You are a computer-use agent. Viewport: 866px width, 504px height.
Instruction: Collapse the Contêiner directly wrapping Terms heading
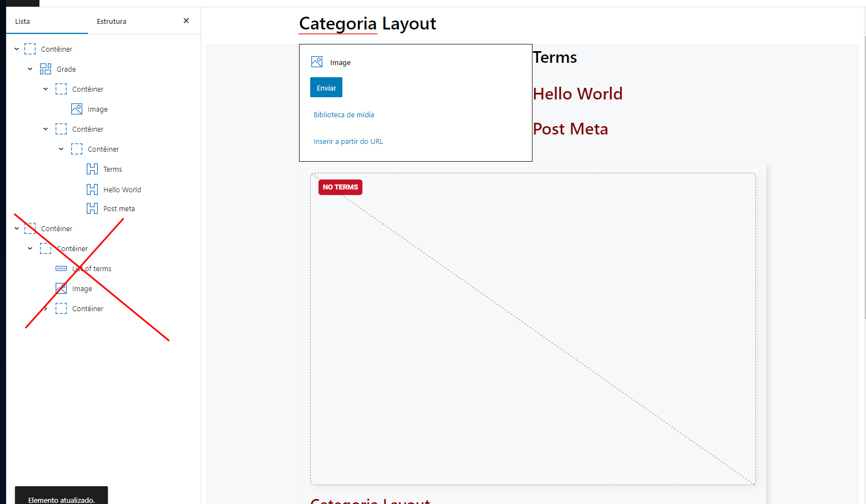tap(61, 149)
